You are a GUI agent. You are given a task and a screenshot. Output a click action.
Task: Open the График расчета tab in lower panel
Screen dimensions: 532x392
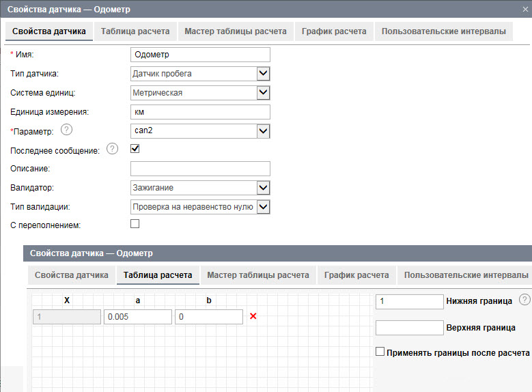(x=356, y=275)
